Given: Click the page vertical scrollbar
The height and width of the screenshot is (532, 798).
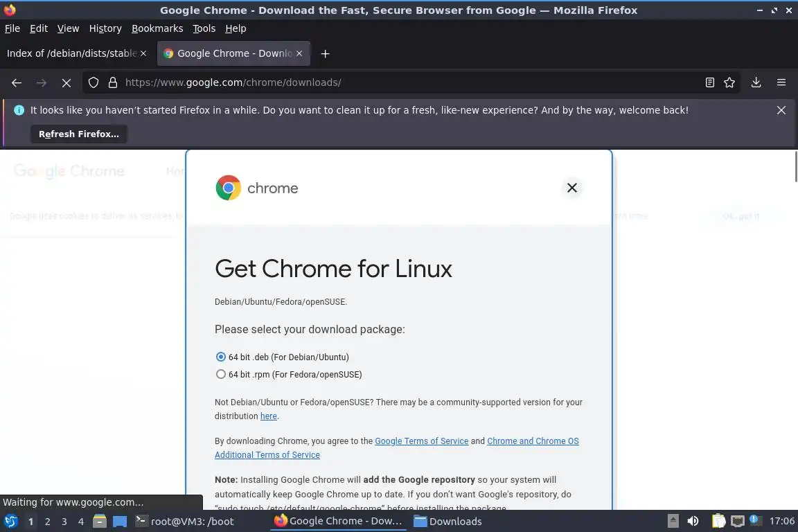Looking at the screenshot, I should 795,166.
